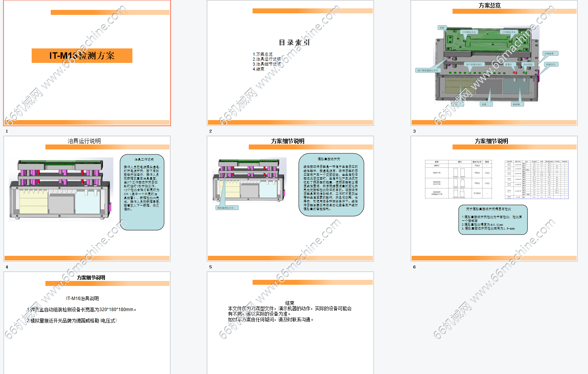Viewport: 588px width, 374px height.
Task: Select the 报警灯 alarm light callout on slide 3
Action: click(x=510, y=64)
